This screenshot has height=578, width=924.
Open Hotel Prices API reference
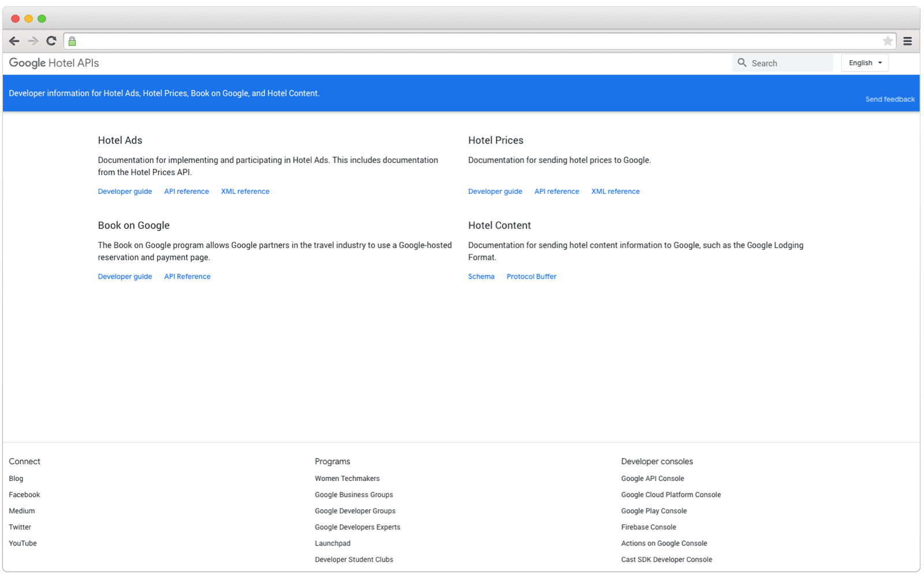[557, 191]
